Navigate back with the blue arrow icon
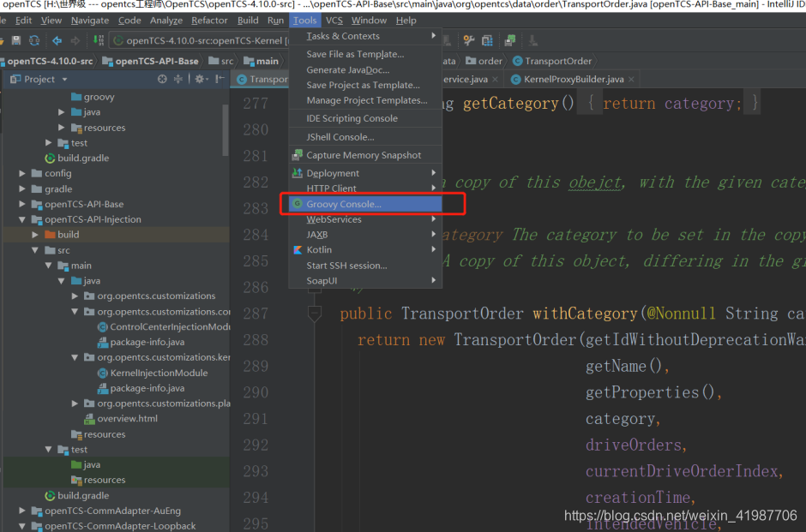 pos(57,40)
